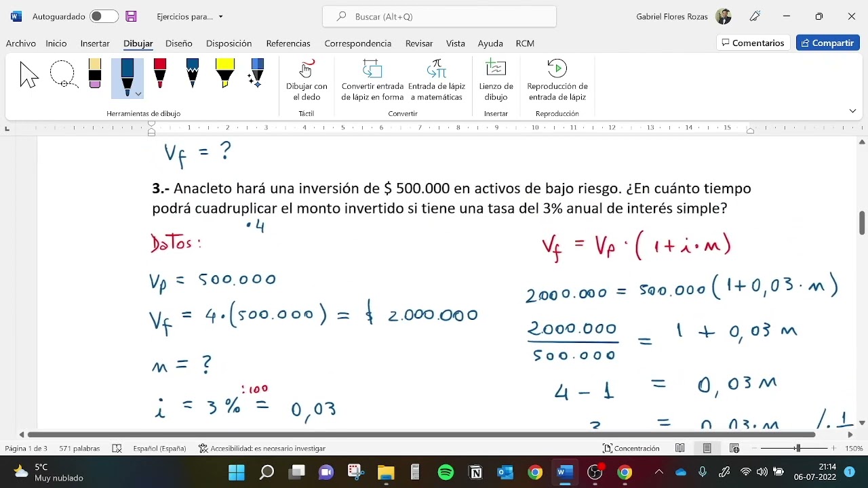Open the Revisar tab
Viewport: 868px width, 488px height.
[419, 43]
